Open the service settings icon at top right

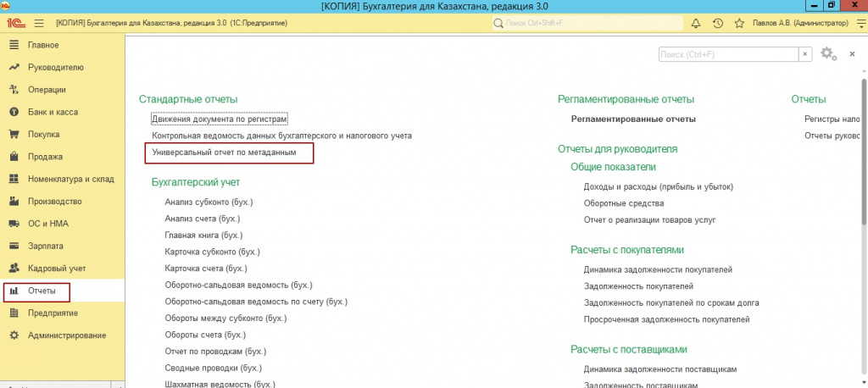(860, 23)
